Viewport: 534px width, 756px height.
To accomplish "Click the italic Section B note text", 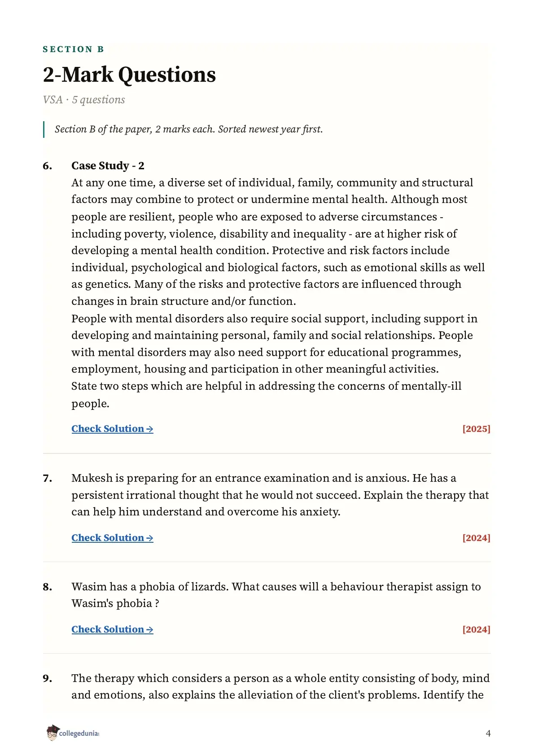I will [x=188, y=129].
